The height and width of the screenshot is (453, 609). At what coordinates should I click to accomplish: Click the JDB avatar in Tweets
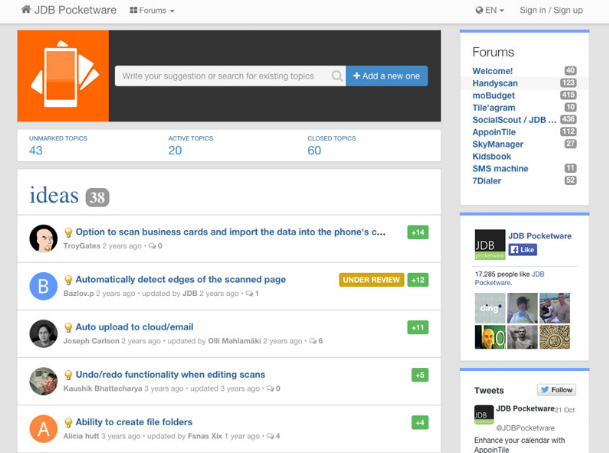(484, 415)
